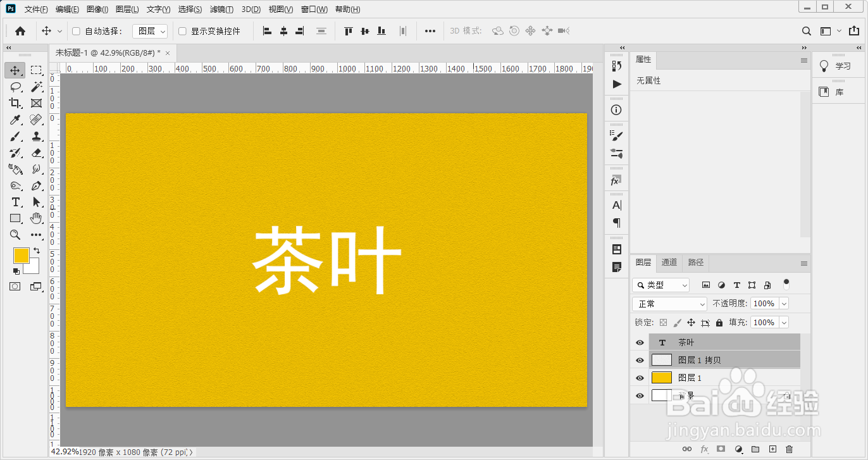868x460 pixels.
Task: Select the Healing Brush tool
Action: click(x=36, y=120)
